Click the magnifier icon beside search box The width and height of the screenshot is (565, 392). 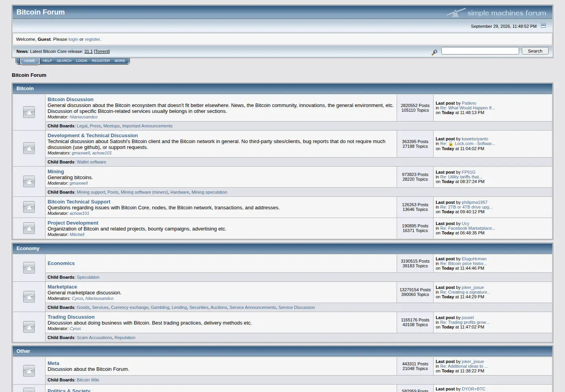[x=434, y=52]
